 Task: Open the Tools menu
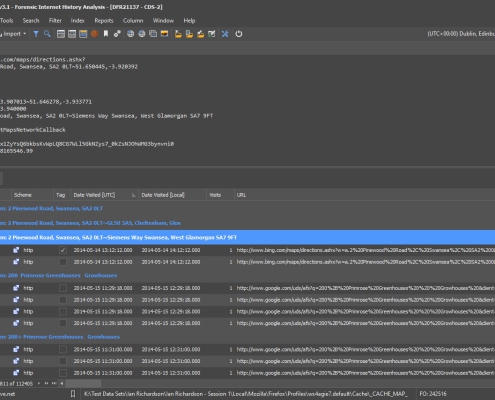coord(7,21)
